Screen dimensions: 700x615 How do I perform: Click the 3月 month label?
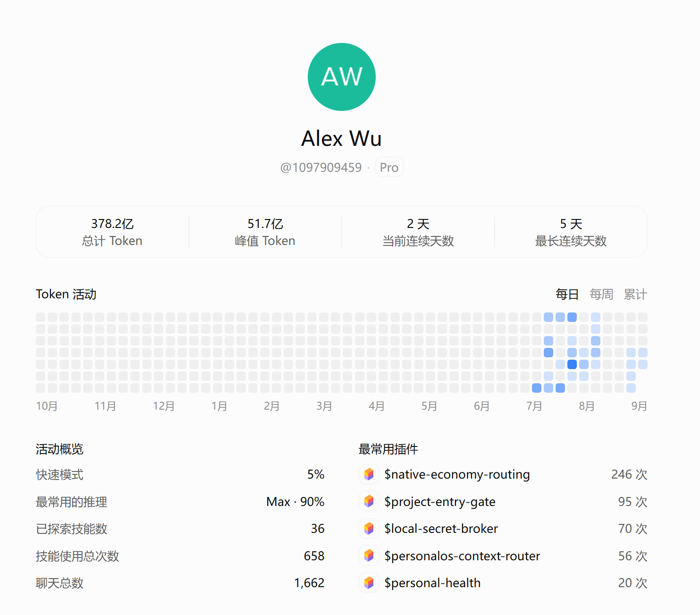324,406
